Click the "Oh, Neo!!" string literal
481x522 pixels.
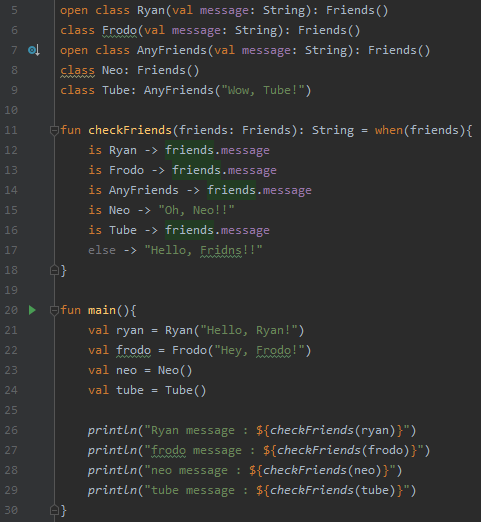point(196,210)
